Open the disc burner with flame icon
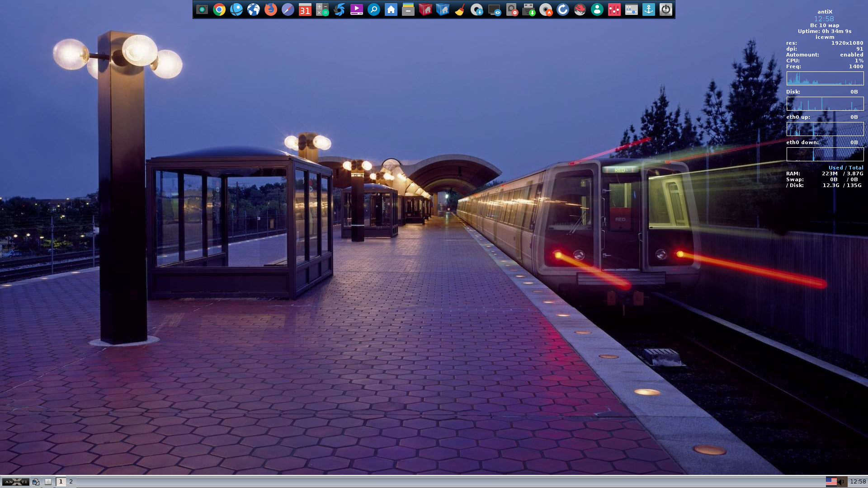This screenshot has height=488, width=868. (545, 9)
